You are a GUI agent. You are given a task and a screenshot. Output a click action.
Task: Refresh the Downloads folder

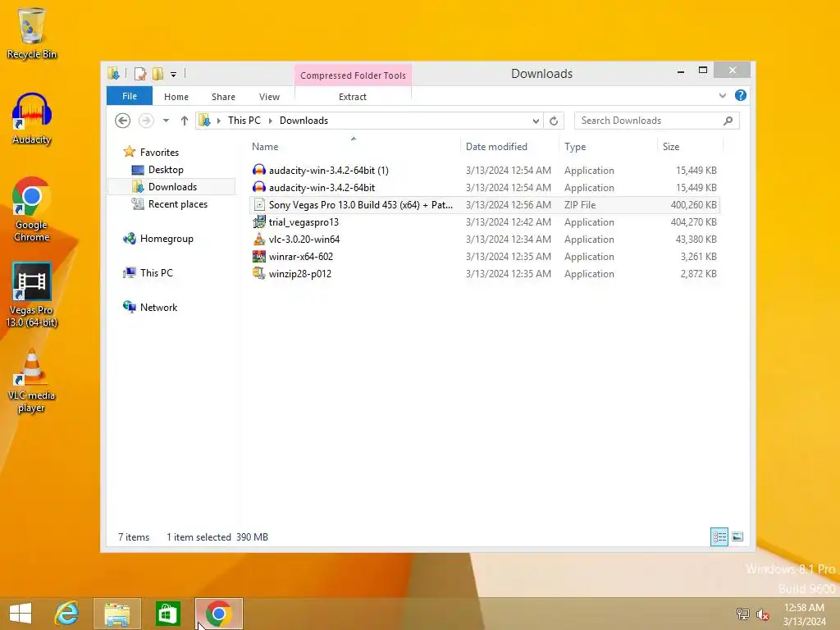pyautogui.click(x=554, y=121)
